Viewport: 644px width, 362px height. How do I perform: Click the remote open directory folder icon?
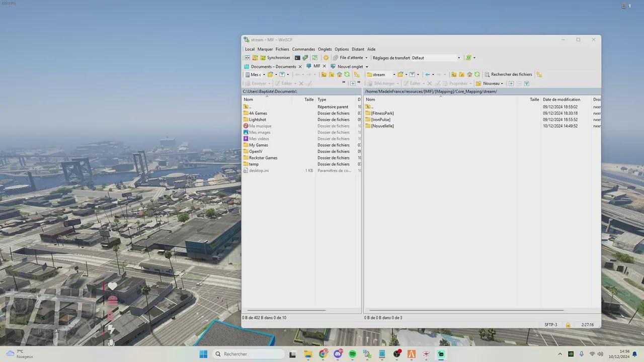click(x=400, y=74)
